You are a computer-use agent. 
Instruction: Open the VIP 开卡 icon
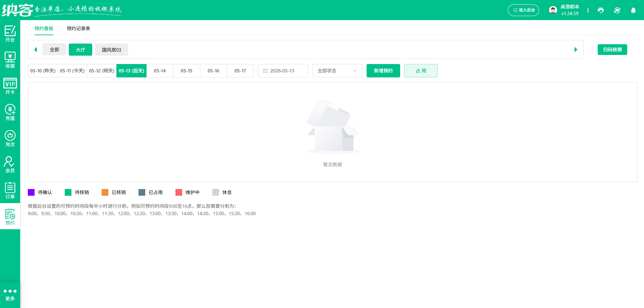[x=10, y=86]
